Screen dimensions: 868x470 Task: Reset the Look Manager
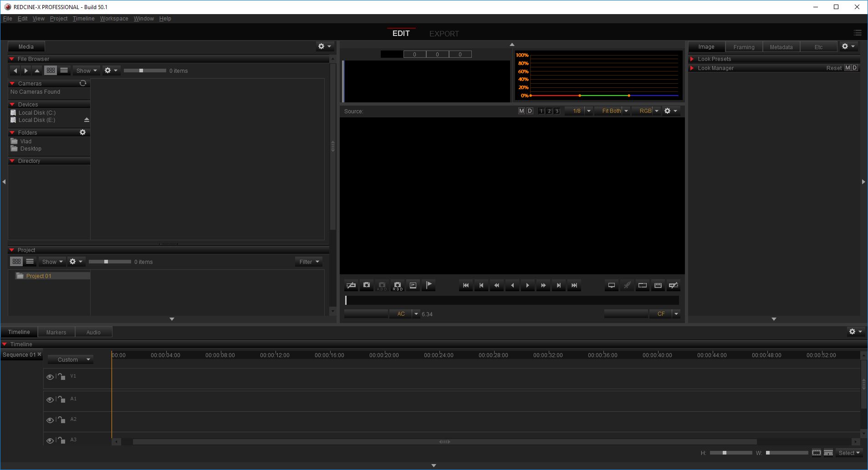click(834, 68)
